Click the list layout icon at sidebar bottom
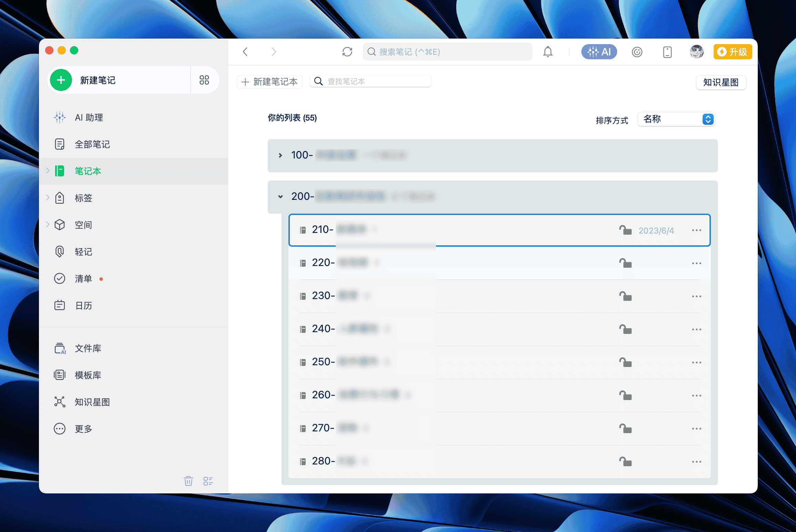796x532 pixels. 208,481
